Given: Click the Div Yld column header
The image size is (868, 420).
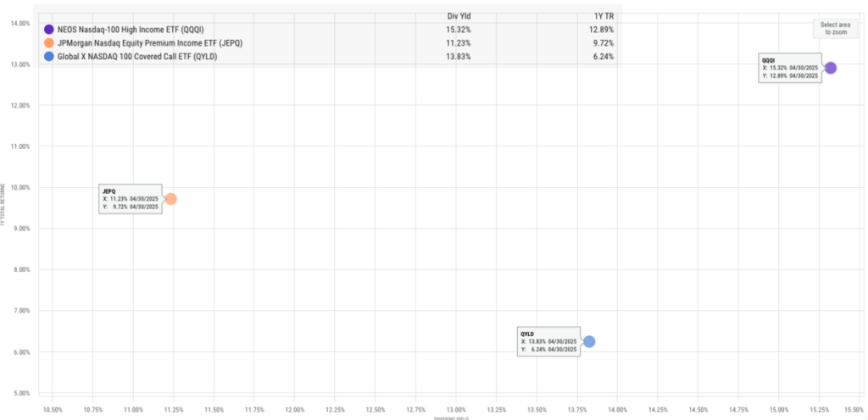Looking at the screenshot, I should (459, 16).
